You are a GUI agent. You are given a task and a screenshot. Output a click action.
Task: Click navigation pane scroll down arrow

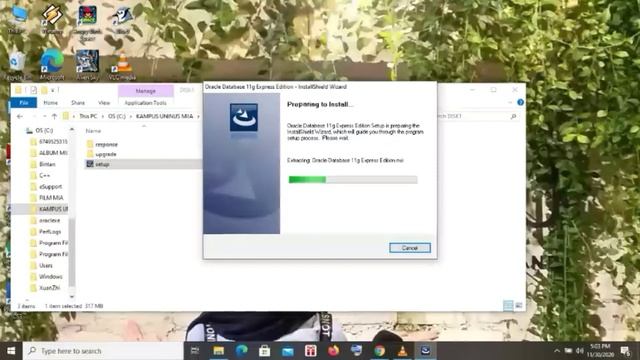(72, 297)
